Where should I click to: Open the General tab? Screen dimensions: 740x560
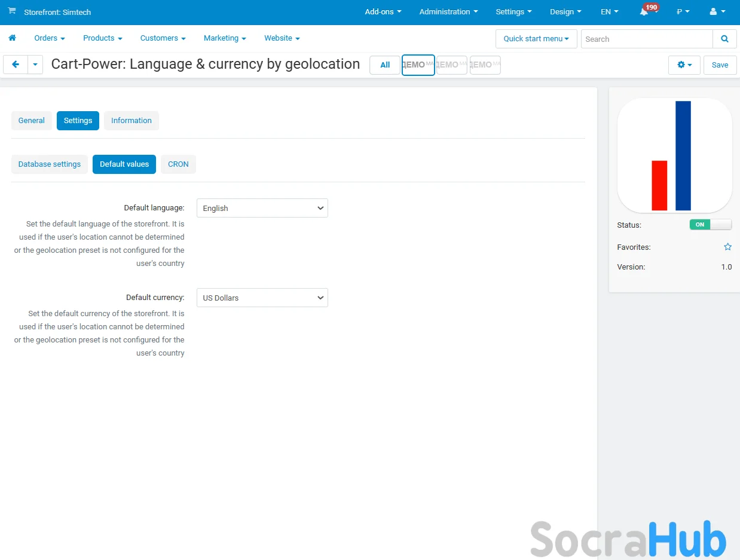coord(32,121)
